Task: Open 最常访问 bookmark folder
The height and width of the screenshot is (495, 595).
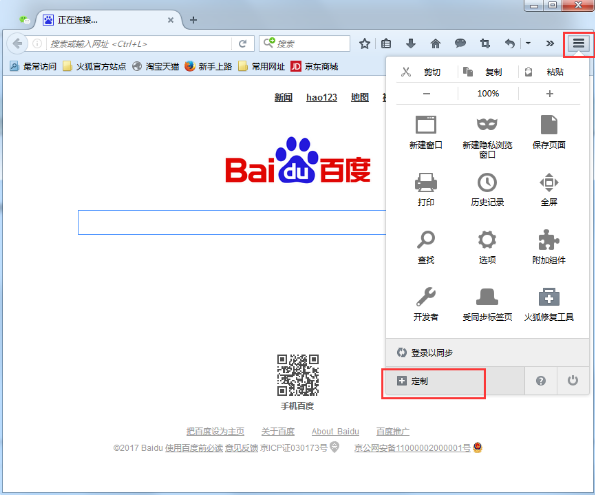Action: 33,66
